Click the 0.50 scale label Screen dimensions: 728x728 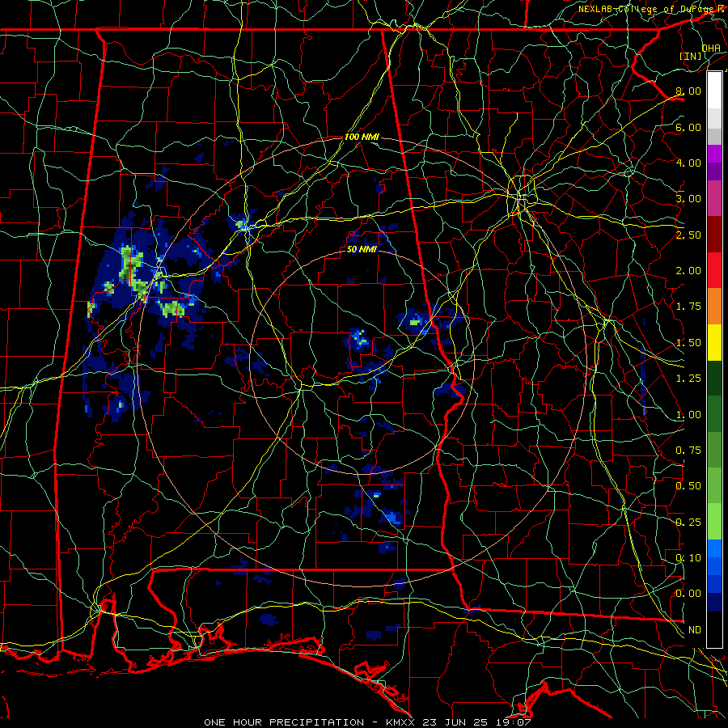688,486
